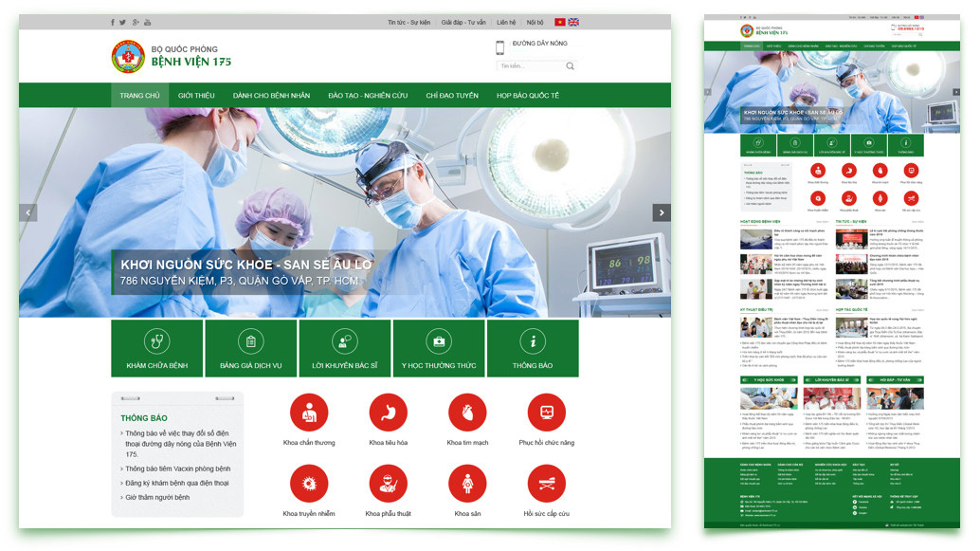
Task: Click the Twitter icon in top bar
Action: click(x=123, y=23)
